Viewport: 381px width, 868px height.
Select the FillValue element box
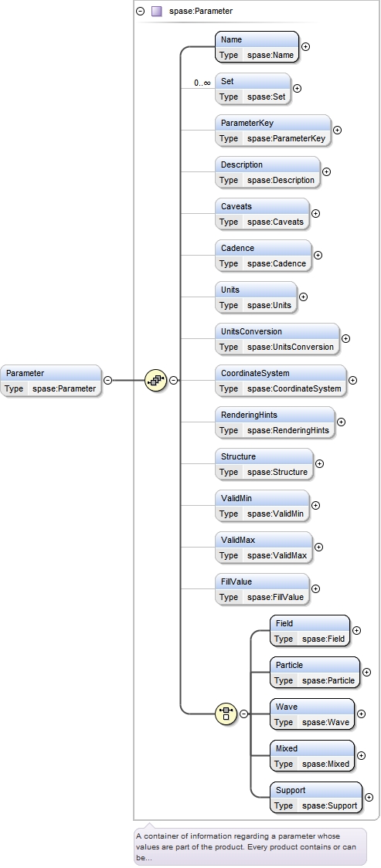click(x=262, y=589)
